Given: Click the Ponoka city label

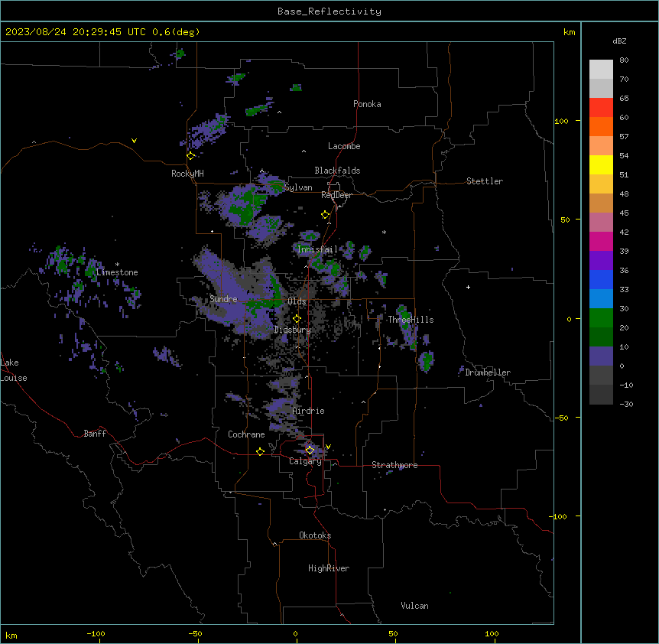Looking at the screenshot, I should pyautogui.click(x=367, y=104).
